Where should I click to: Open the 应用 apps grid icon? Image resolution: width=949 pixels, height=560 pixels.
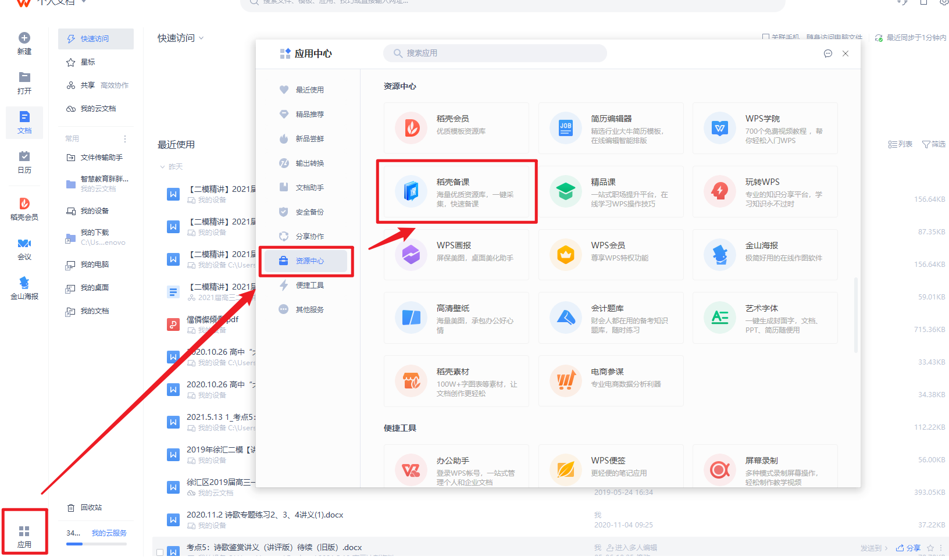[x=24, y=531]
